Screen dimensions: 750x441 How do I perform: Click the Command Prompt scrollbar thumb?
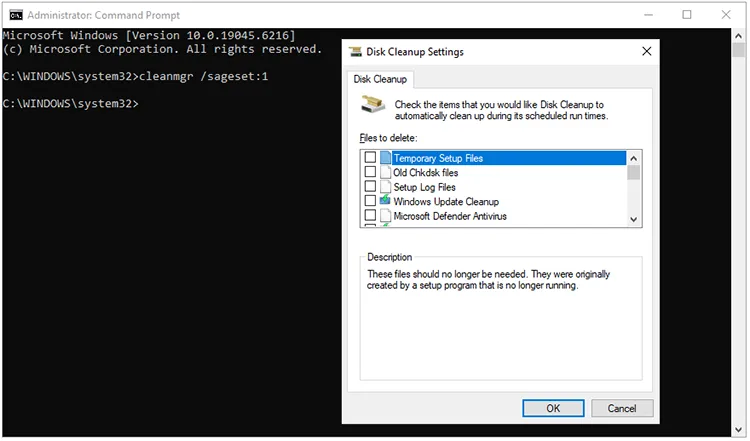[740, 51]
